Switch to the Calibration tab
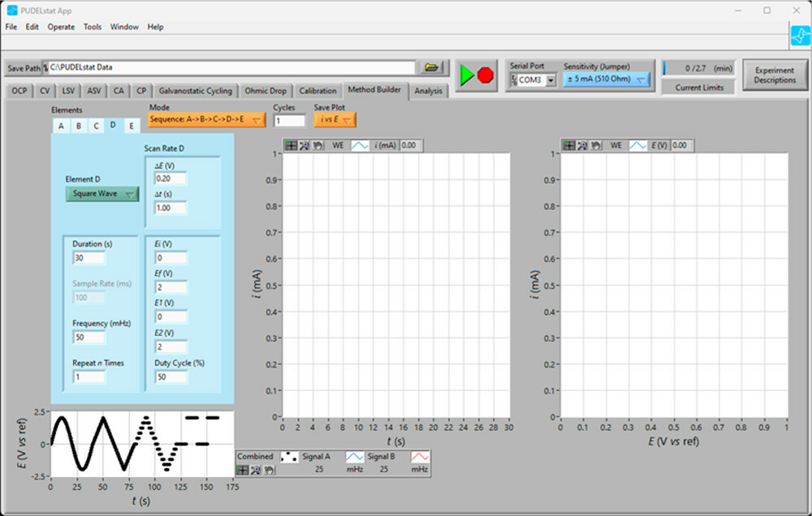Image resolution: width=812 pixels, height=516 pixels. (317, 91)
